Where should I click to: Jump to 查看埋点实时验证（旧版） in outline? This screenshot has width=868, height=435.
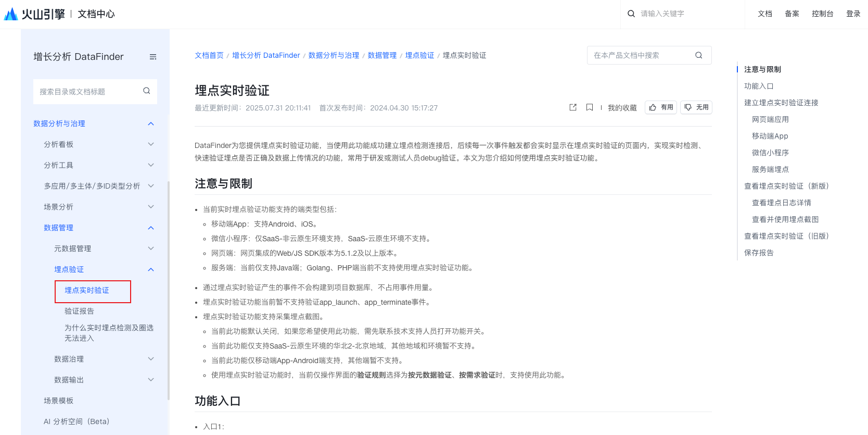point(787,236)
